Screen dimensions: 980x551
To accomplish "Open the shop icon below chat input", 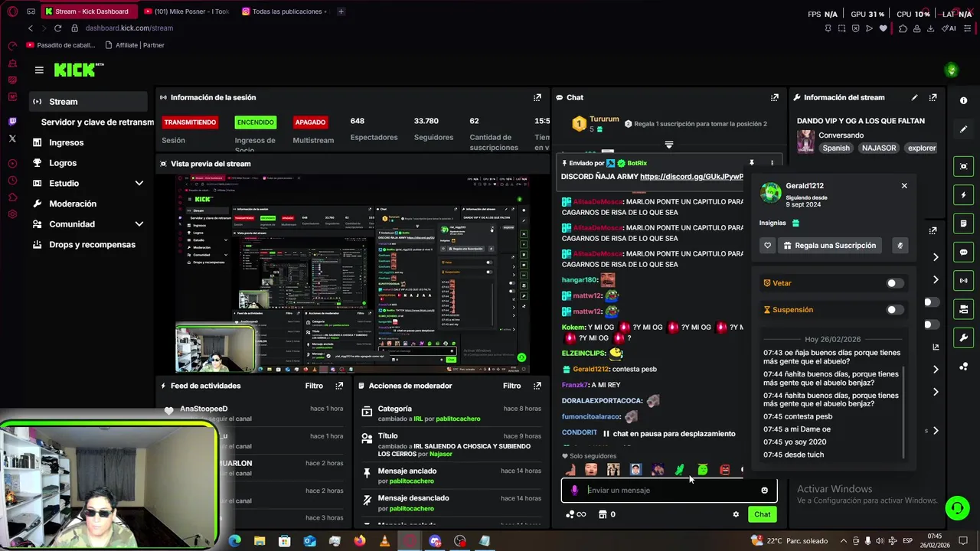I will [x=603, y=514].
